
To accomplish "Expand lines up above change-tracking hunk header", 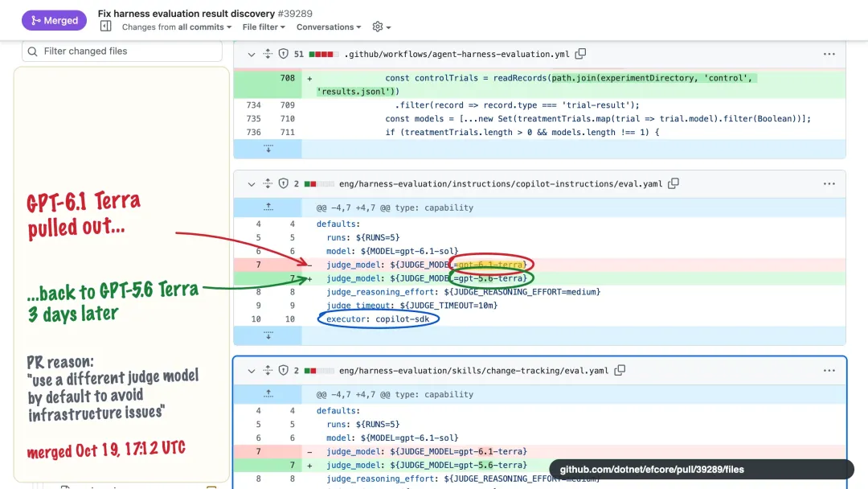I will [x=268, y=394].
